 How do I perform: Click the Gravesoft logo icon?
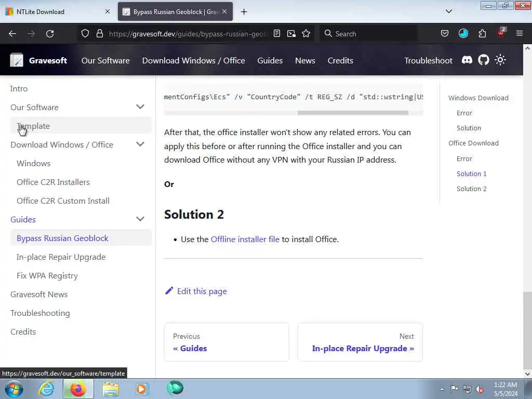17,60
